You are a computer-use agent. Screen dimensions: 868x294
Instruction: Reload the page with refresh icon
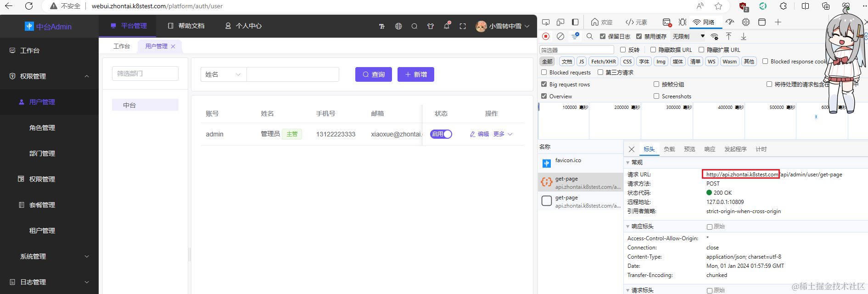[29, 6]
